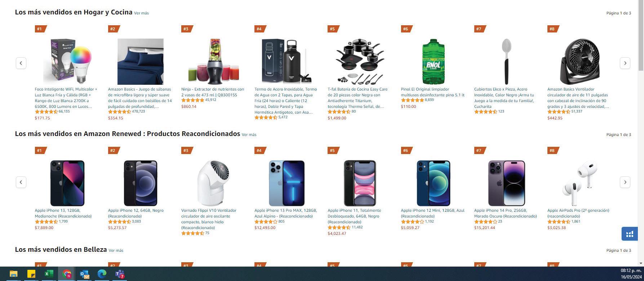This screenshot has height=281, width=644.
Task: Open Microsoft Edge from the taskbar
Action: 102,274
